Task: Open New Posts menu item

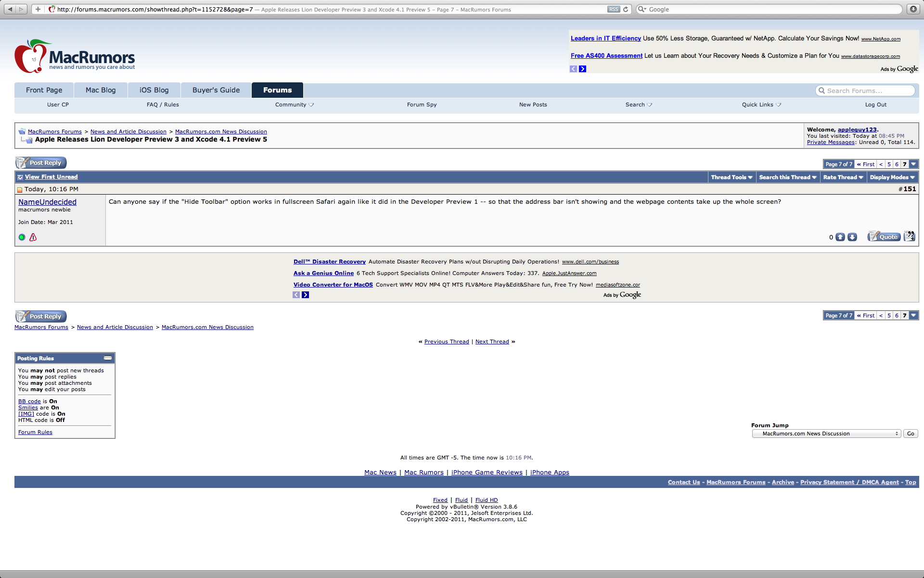Action: pyautogui.click(x=533, y=105)
